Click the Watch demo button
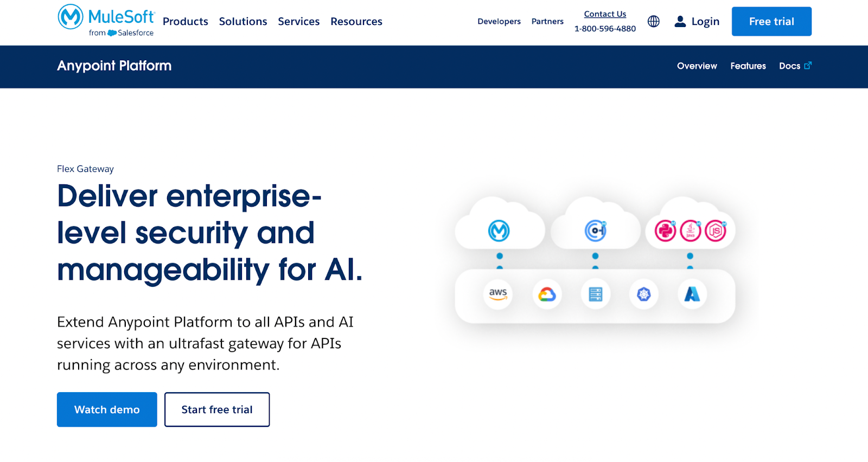868x462 pixels. coord(107,409)
